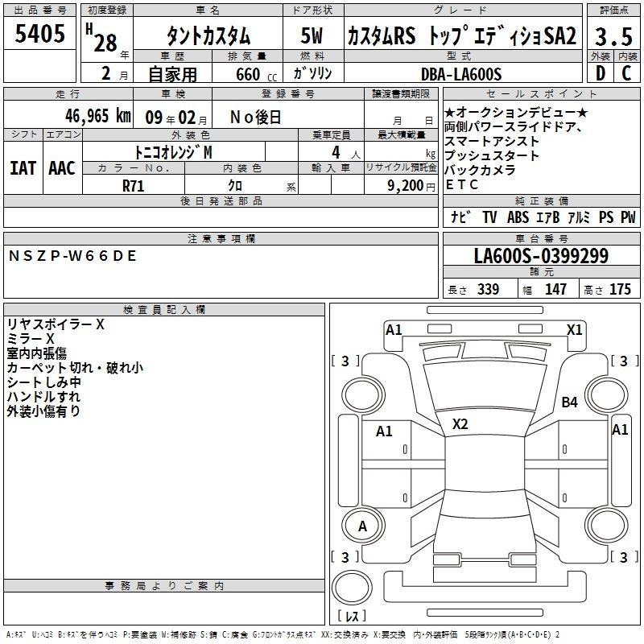Click the circled レス spare tire symbol
The width and height of the screenshot is (644, 644).
click(x=351, y=616)
